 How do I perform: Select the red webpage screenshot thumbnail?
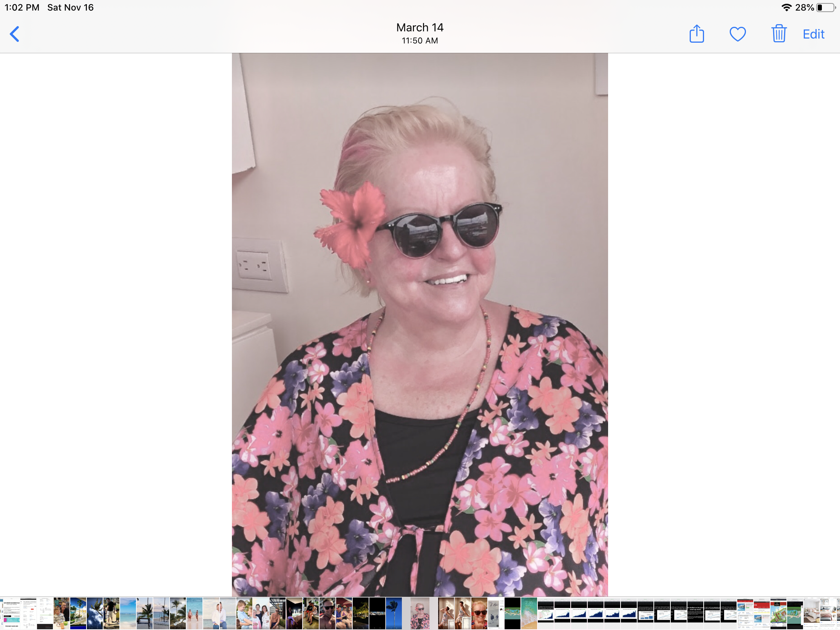point(761,613)
